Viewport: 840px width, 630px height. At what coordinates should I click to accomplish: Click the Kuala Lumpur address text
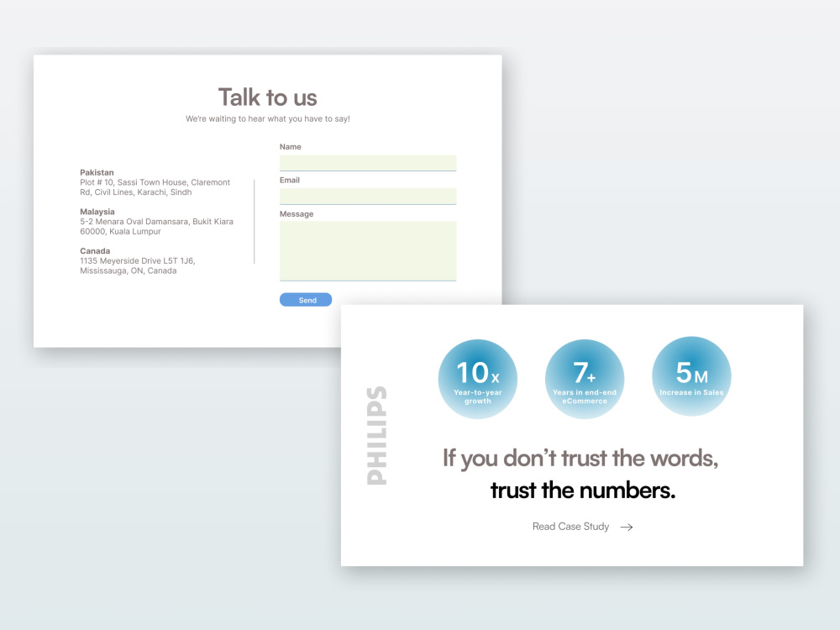(x=156, y=227)
